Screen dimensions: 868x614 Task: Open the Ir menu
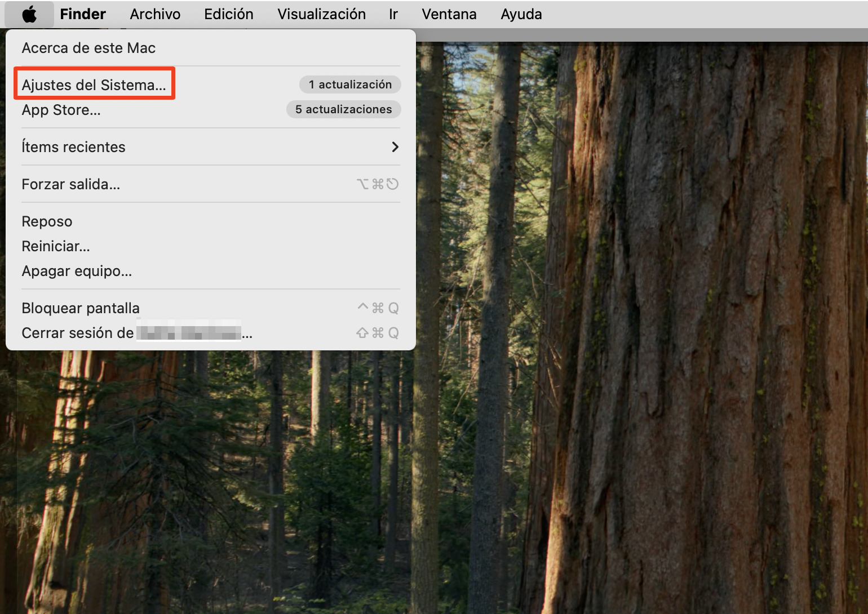pos(393,14)
